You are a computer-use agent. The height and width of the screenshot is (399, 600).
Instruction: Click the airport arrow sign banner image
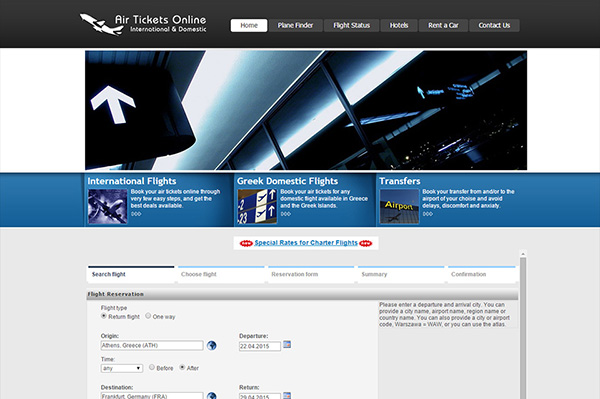(306, 110)
